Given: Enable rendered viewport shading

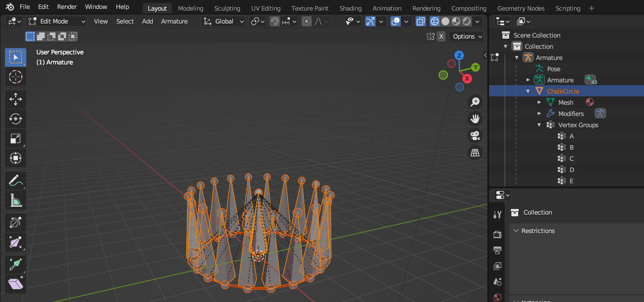Looking at the screenshot, I should (467, 21).
